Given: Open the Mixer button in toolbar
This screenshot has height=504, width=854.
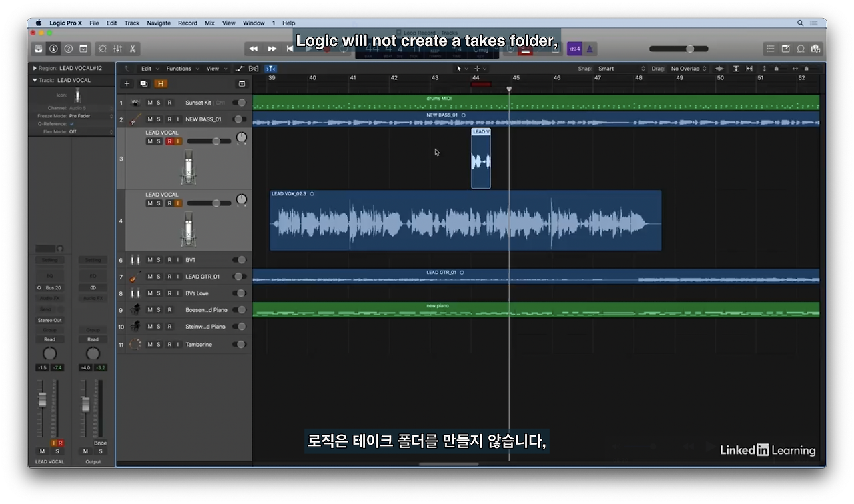Looking at the screenshot, I should point(118,49).
